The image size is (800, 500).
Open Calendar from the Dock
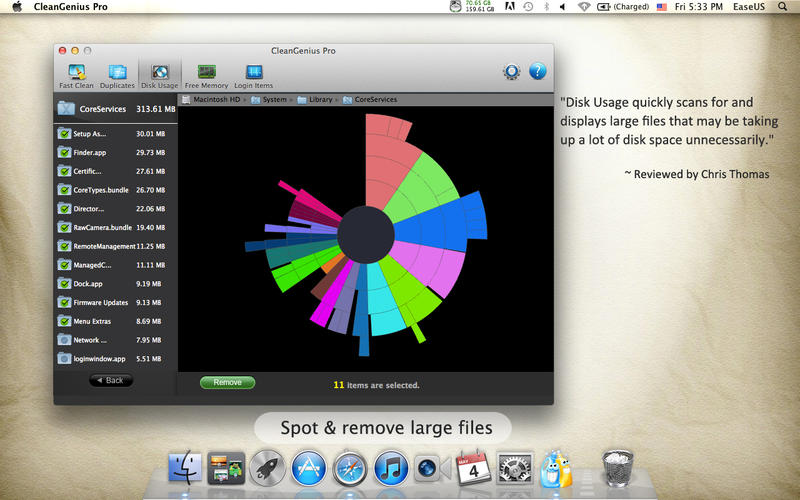point(473,466)
